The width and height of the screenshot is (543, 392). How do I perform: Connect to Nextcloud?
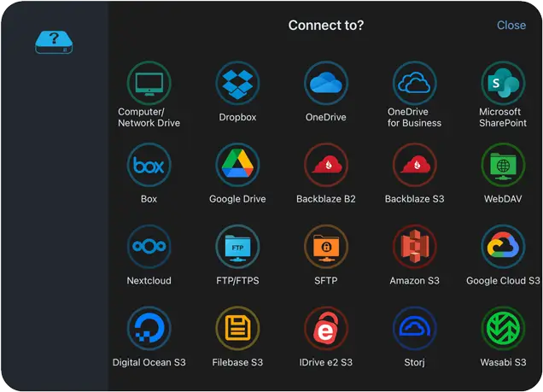pyautogui.click(x=149, y=247)
